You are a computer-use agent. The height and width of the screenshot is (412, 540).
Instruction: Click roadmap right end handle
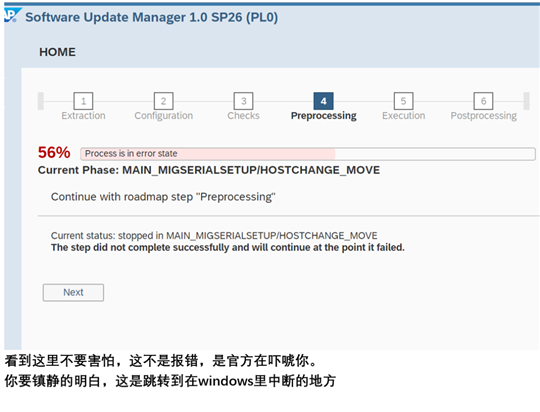coord(526,101)
